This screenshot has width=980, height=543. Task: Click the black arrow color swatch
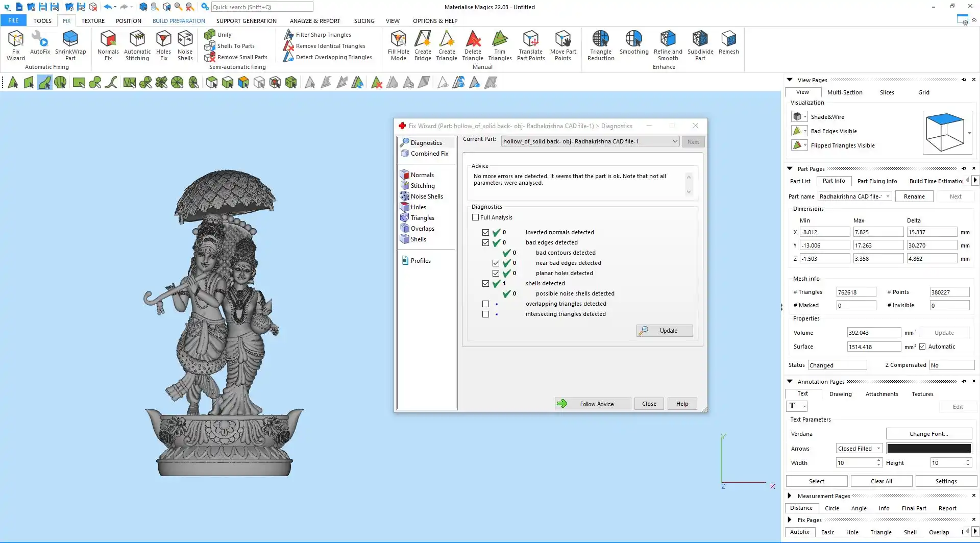[928, 449]
